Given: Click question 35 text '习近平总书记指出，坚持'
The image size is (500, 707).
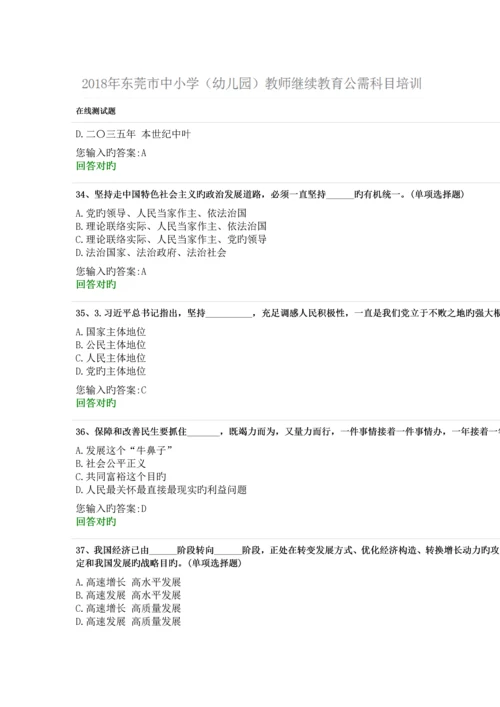Looking at the screenshot, I should tap(155, 313).
